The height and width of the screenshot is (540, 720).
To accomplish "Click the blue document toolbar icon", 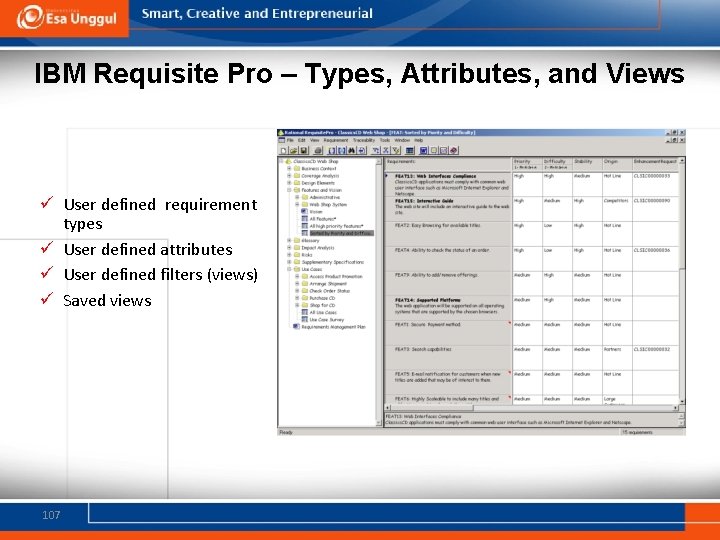I will (x=423, y=150).
